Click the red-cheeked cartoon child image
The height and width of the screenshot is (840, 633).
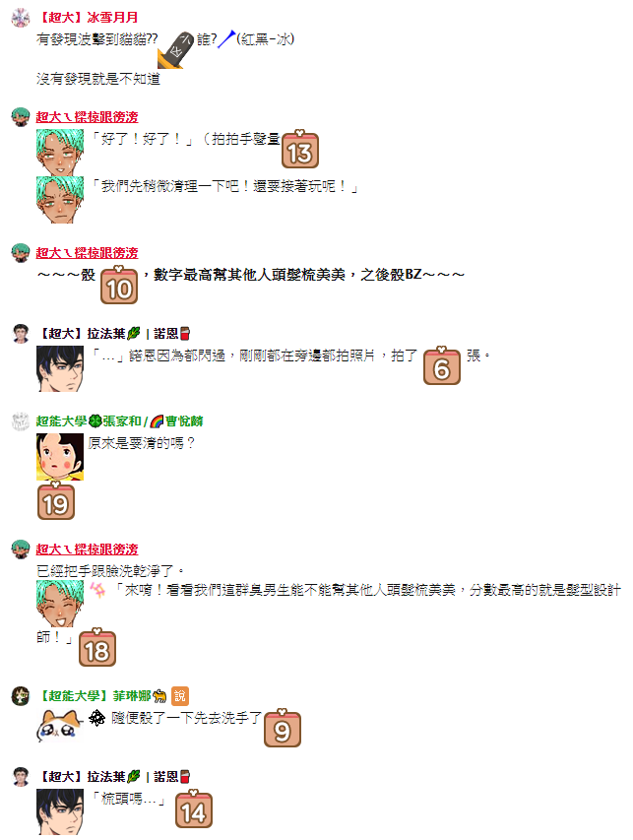tap(60, 457)
